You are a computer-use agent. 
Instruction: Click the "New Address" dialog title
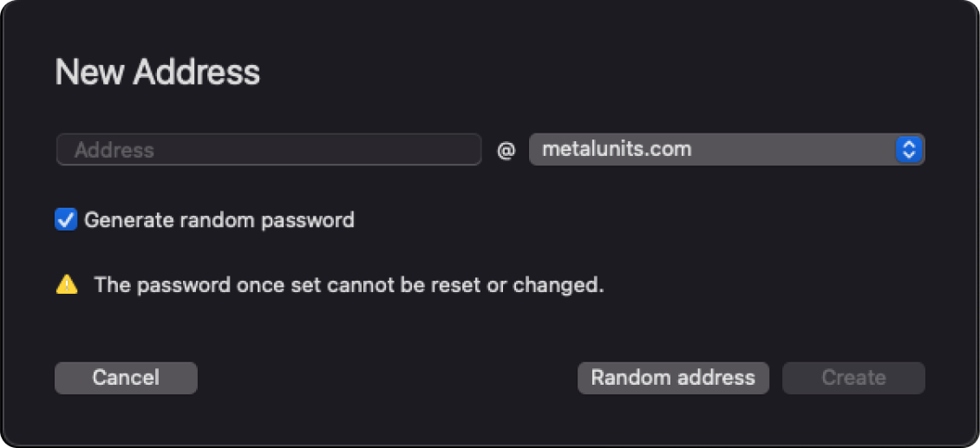click(157, 72)
